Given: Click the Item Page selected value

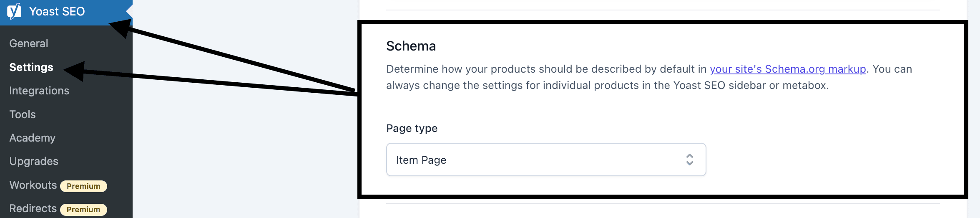Looking at the screenshot, I should (421, 160).
